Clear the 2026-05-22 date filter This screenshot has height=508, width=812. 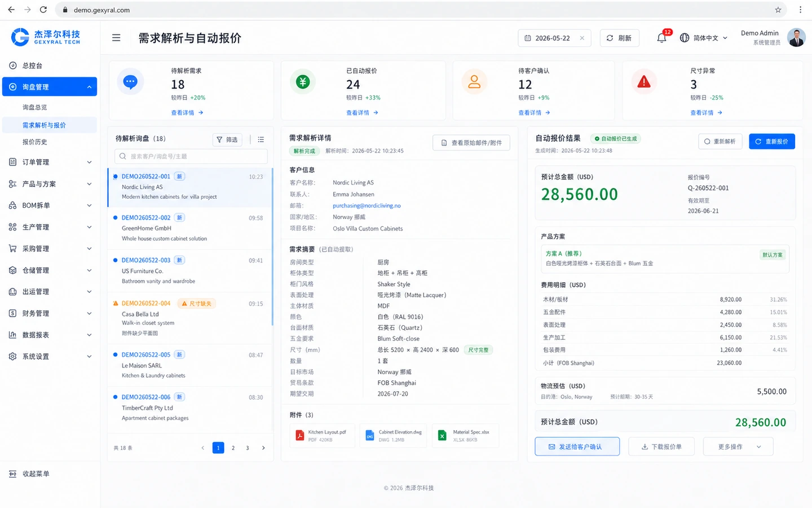(x=582, y=38)
